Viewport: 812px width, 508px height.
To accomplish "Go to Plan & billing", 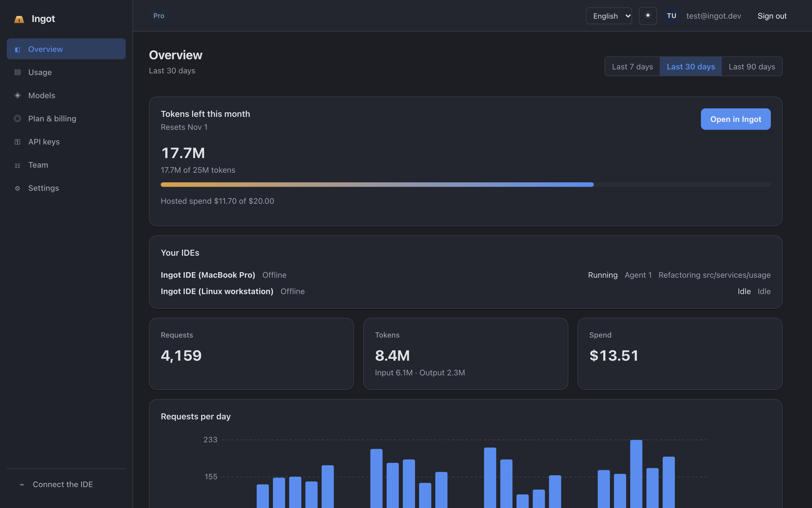I will (x=66, y=119).
